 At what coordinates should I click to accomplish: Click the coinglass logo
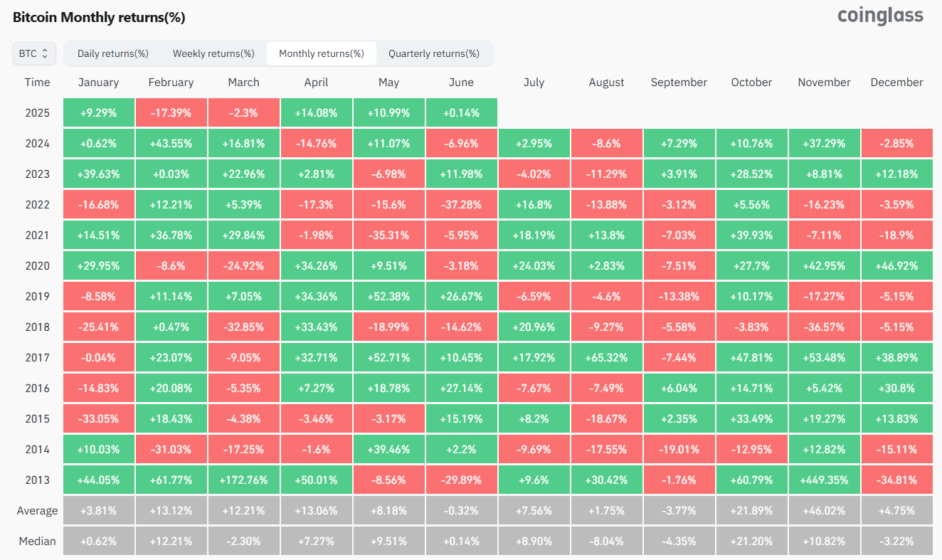tap(880, 16)
